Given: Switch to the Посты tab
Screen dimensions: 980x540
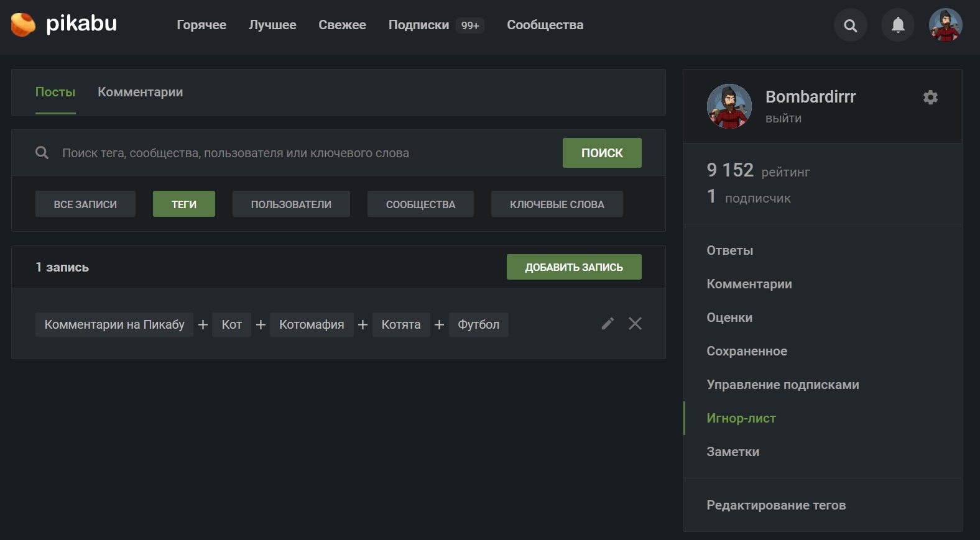Looking at the screenshot, I should tap(55, 92).
